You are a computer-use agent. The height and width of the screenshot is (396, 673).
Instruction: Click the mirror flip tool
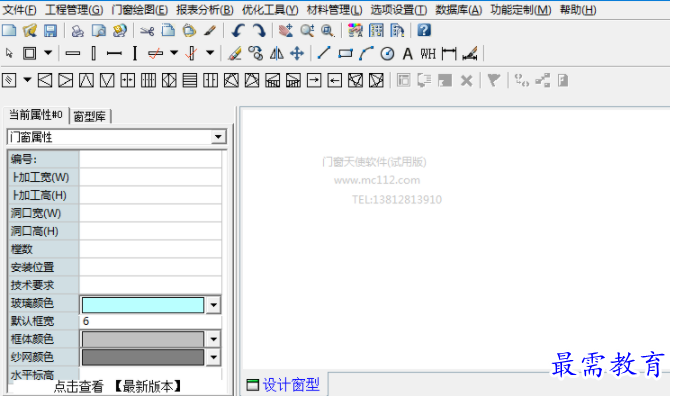click(x=276, y=54)
